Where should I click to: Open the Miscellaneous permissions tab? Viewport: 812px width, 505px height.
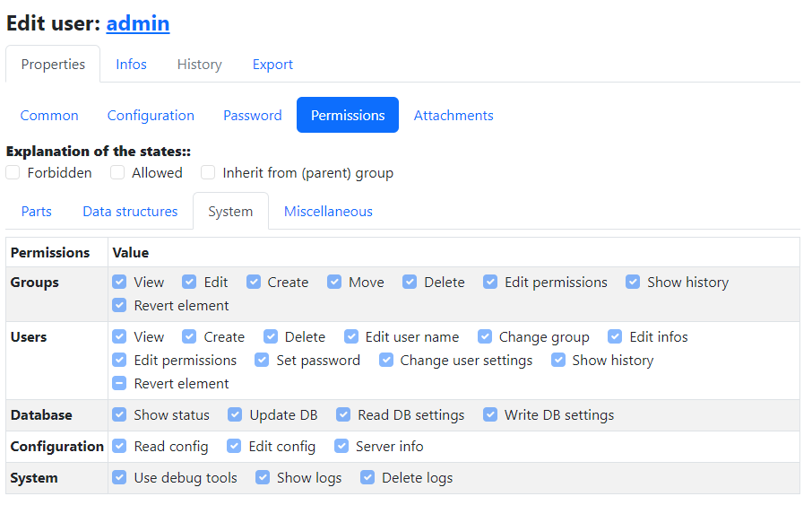tap(328, 212)
